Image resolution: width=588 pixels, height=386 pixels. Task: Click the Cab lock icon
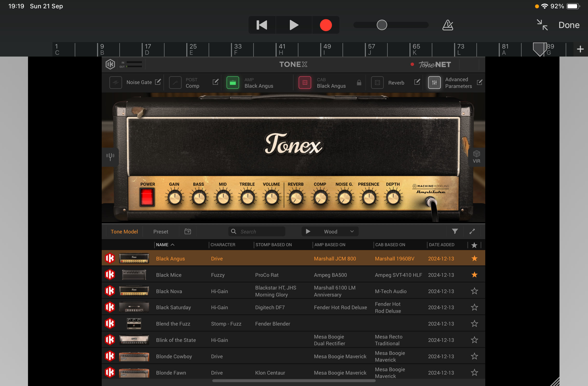click(359, 82)
